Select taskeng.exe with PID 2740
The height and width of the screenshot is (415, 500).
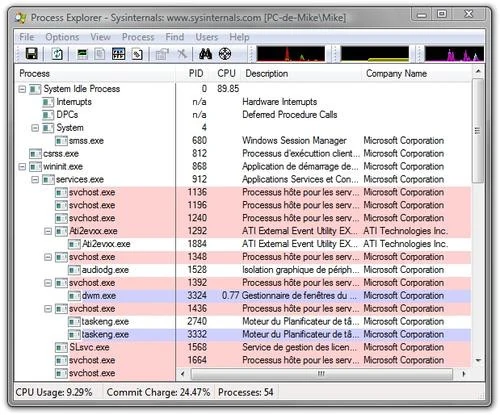coord(105,322)
